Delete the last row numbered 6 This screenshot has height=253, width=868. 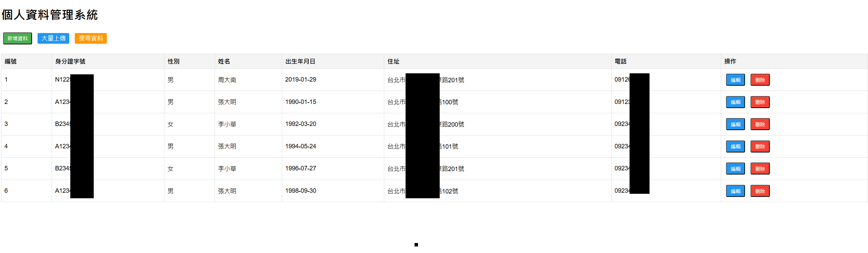pyautogui.click(x=759, y=191)
